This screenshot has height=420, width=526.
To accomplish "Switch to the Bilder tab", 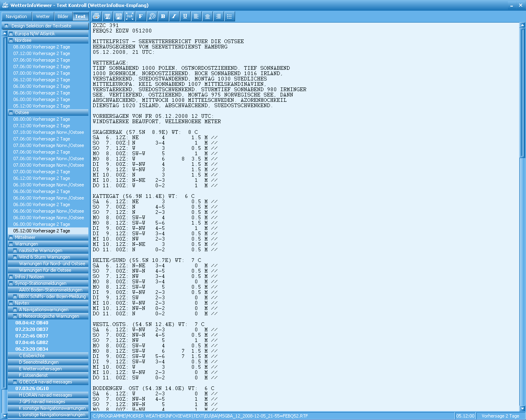I will [x=63, y=16].
